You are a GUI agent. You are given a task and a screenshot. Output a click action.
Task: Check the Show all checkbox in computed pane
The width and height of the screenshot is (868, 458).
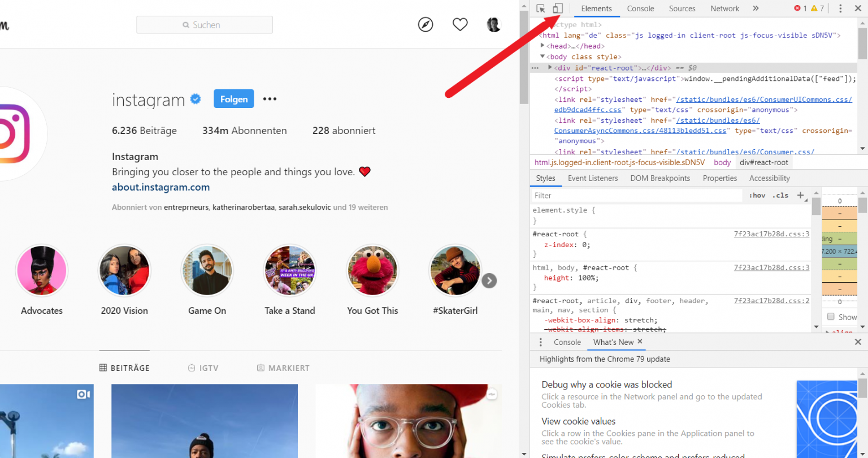pos(831,317)
